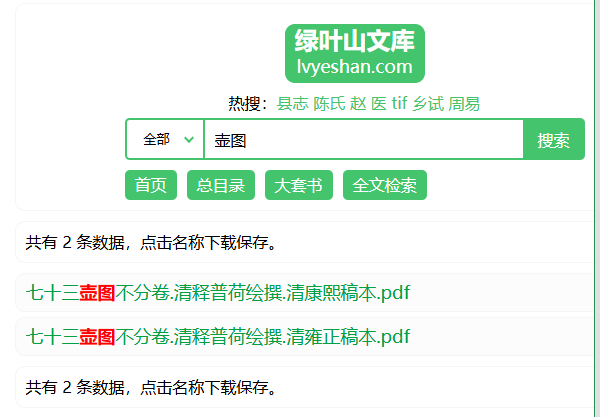Open 全文检索 full-text search
This screenshot has height=417, width=600.
pyautogui.click(x=385, y=185)
